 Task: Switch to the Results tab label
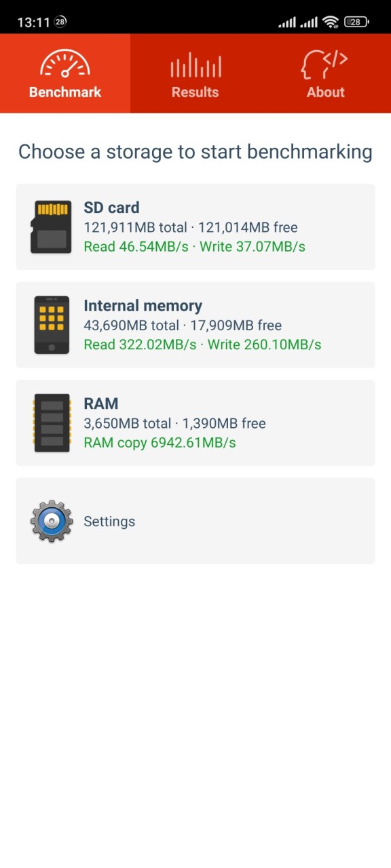(x=195, y=92)
